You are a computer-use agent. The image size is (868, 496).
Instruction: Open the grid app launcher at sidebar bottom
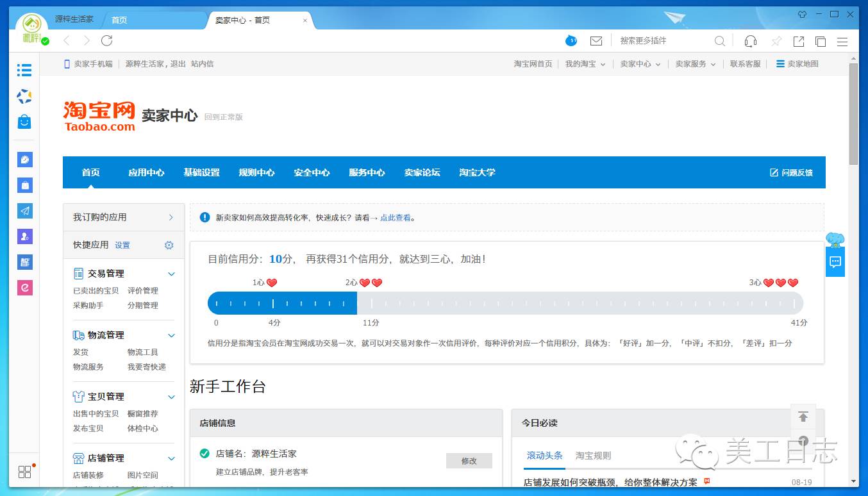(24, 472)
